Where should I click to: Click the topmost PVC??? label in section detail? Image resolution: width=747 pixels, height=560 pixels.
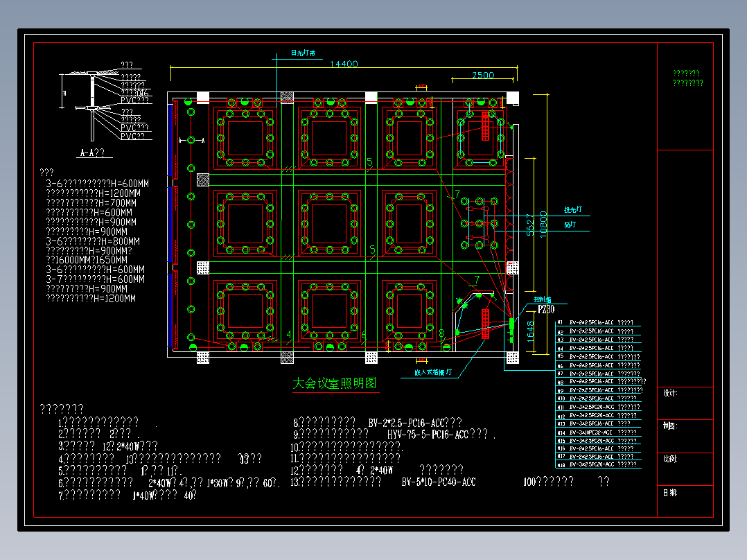(x=134, y=100)
